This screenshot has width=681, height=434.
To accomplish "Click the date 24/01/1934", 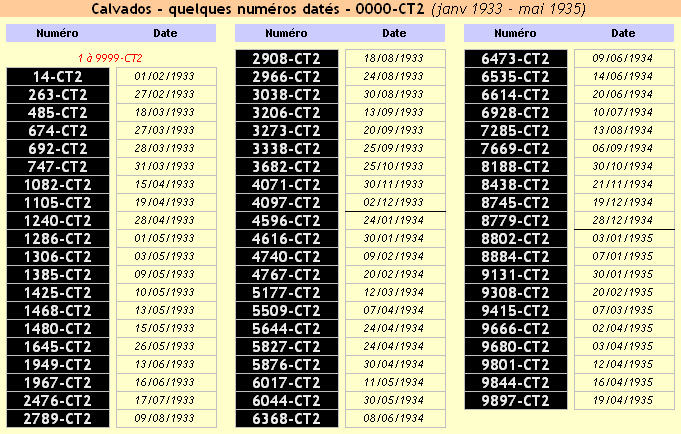I will point(395,221).
